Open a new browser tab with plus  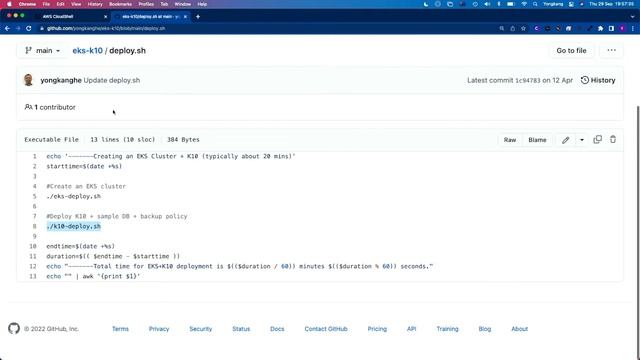[198, 17]
